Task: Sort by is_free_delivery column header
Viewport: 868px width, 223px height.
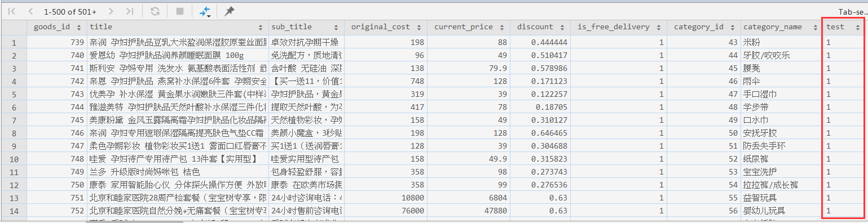Action: point(618,27)
